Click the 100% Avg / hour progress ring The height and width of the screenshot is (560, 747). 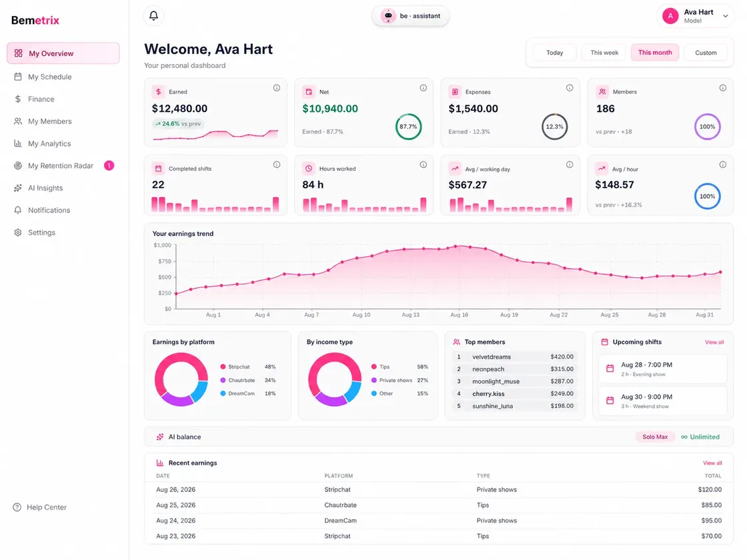(x=707, y=196)
